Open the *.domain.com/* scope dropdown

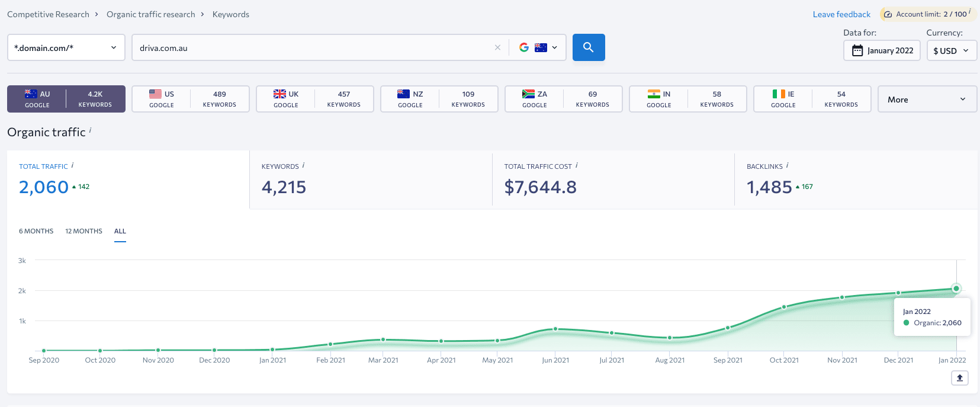point(66,47)
